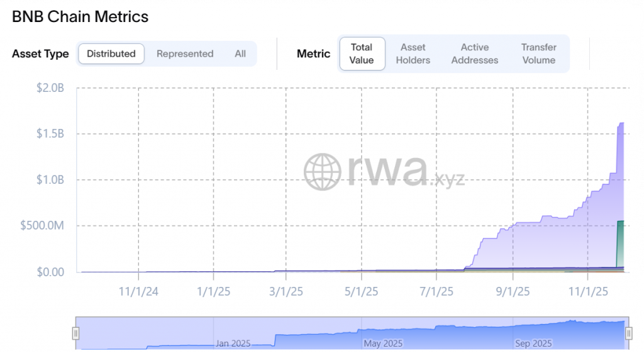Click the 3/1/25 x-axis date label

[286, 292]
